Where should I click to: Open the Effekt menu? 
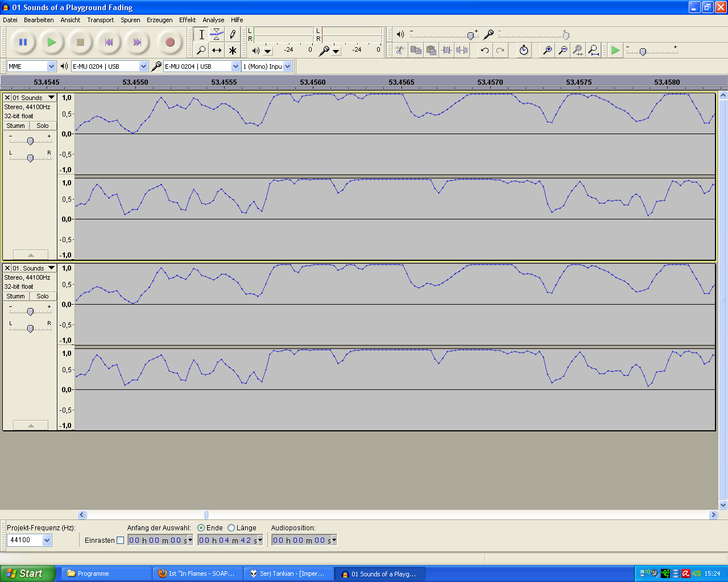(188, 20)
